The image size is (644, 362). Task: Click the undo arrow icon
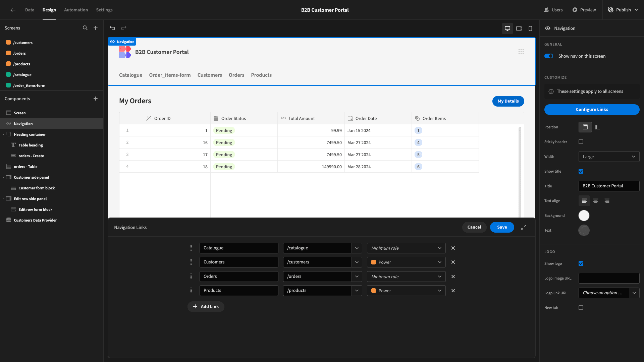(112, 28)
